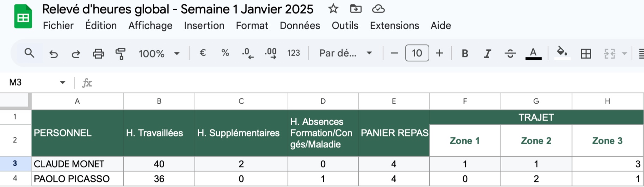The width and height of the screenshot is (644, 187).
Task: Open the Insertion menu
Action: click(204, 25)
